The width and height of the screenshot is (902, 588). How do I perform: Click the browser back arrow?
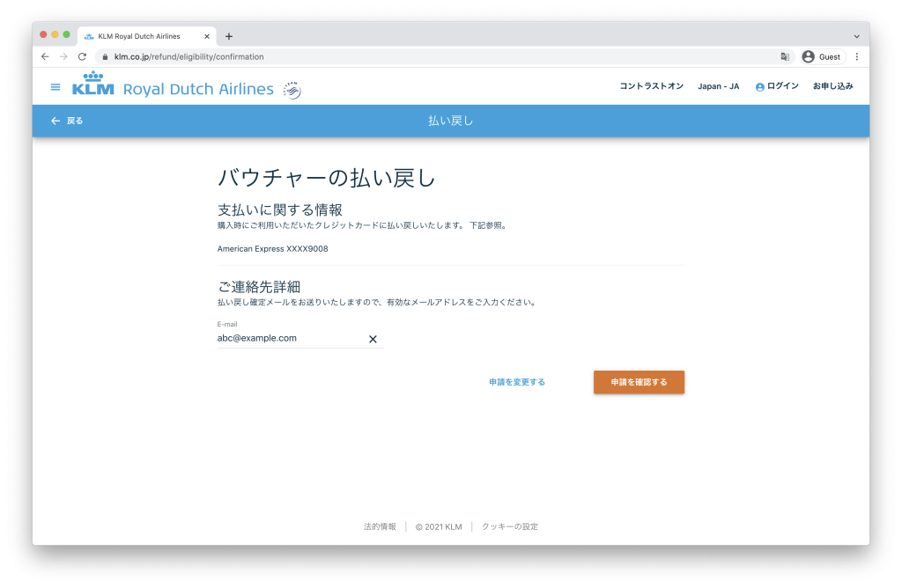pos(45,56)
